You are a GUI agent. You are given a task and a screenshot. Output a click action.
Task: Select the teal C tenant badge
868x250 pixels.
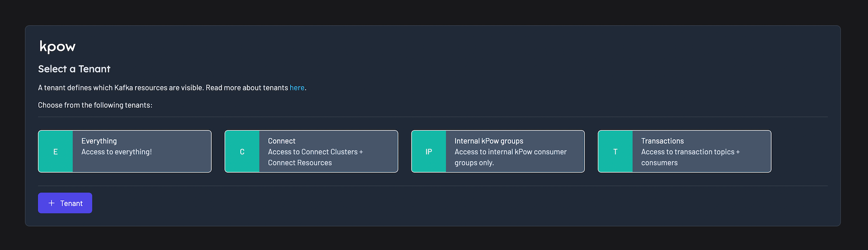[242, 152]
